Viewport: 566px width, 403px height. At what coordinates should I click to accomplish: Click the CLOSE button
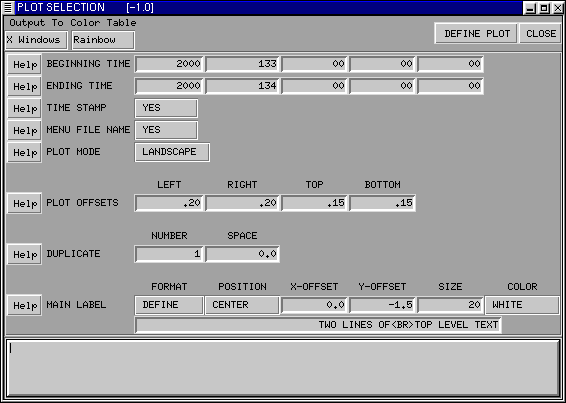click(x=540, y=34)
